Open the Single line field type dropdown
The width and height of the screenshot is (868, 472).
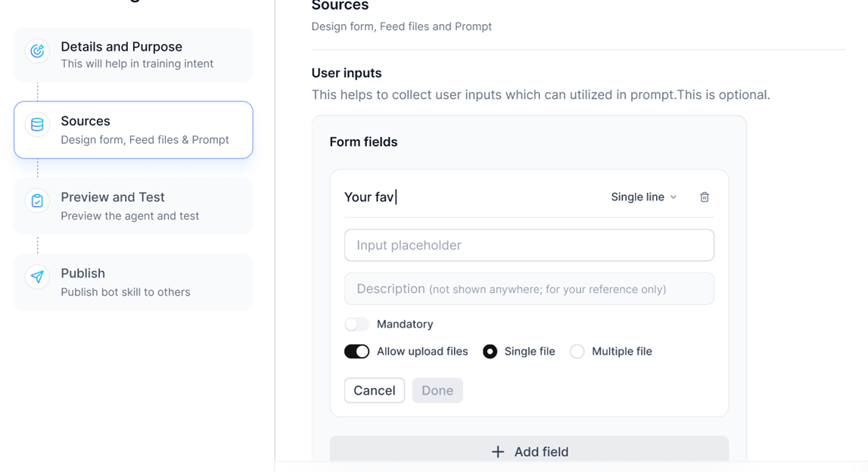tap(644, 197)
